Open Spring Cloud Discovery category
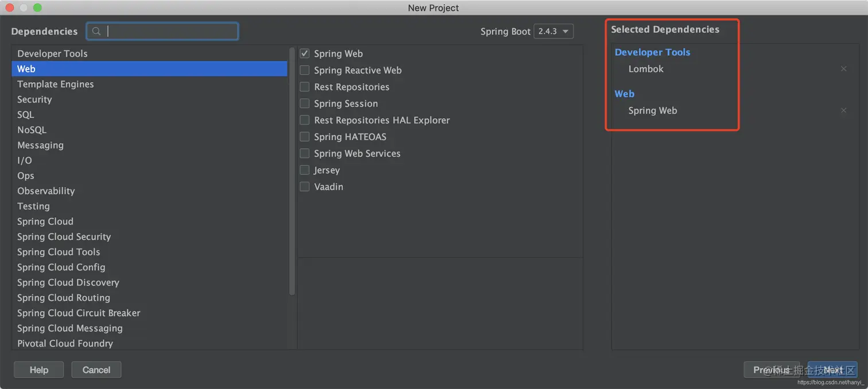Image resolution: width=868 pixels, height=389 pixels. click(149, 282)
